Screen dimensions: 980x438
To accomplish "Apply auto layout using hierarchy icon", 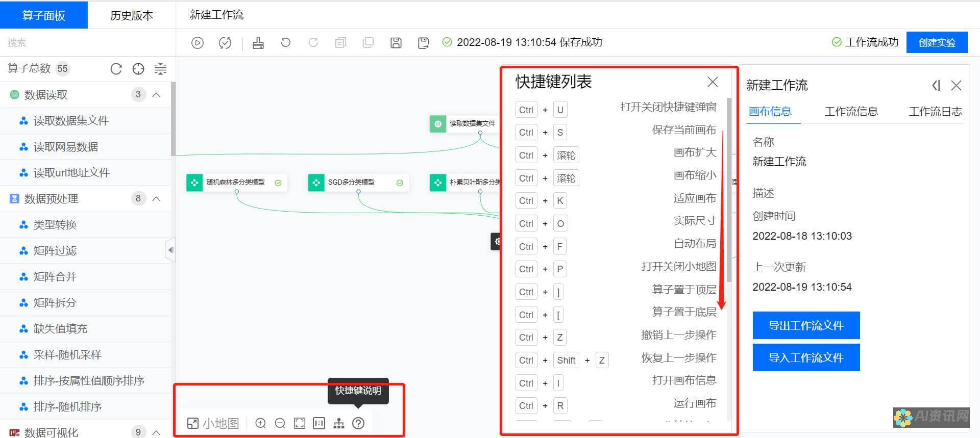I will click(x=339, y=423).
